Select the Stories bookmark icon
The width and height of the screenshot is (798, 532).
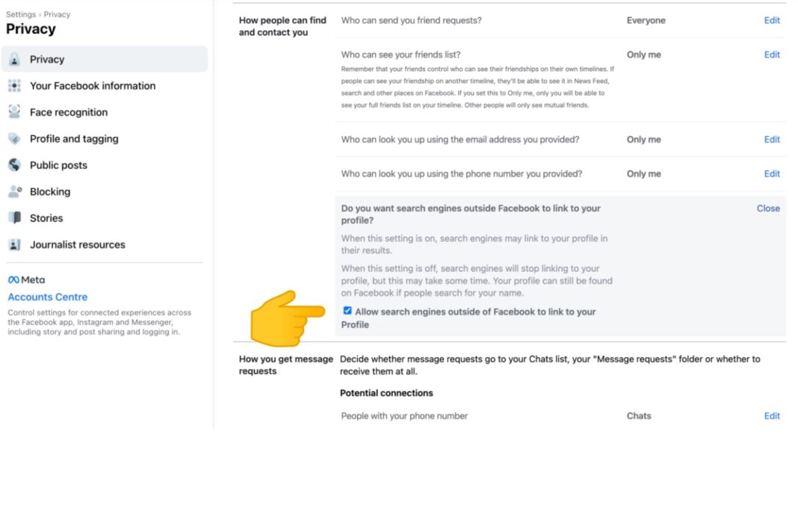click(x=16, y=217)
